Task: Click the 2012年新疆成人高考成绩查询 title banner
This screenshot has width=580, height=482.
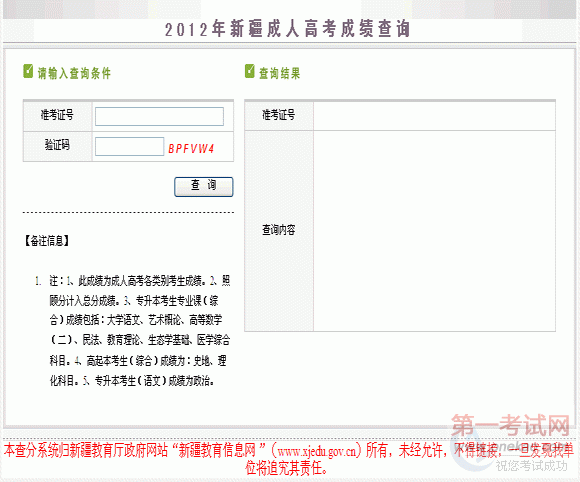Action: [288, 29]
